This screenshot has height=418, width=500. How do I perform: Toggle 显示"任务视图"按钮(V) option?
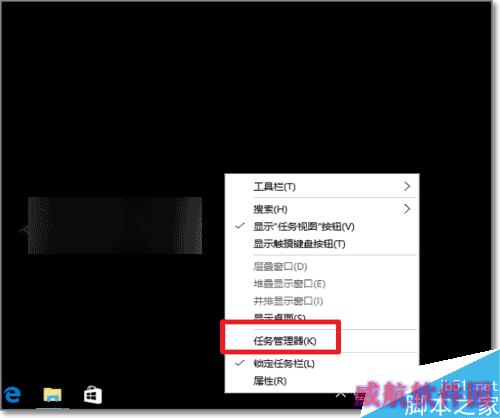(322, 227)
